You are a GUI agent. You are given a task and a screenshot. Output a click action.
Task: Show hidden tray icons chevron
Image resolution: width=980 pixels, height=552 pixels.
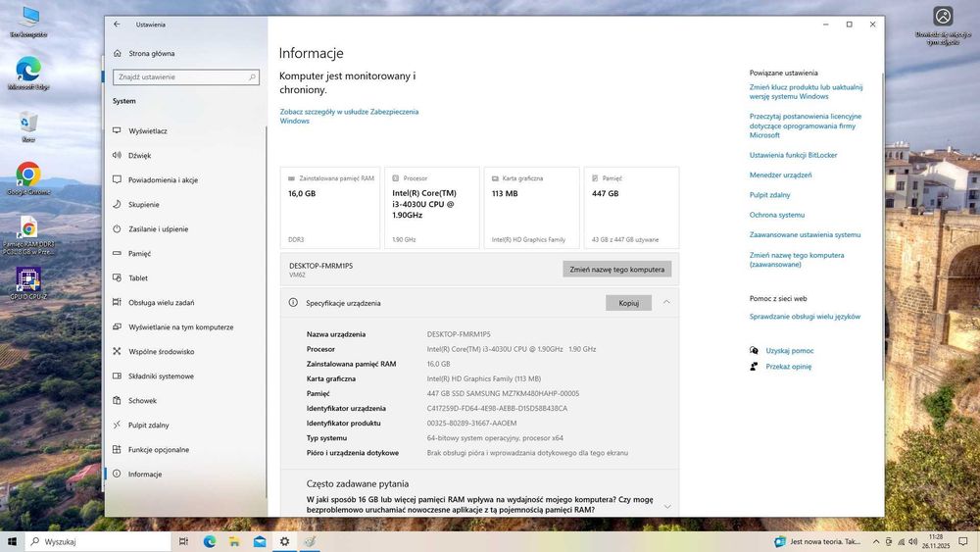(876, 542)
